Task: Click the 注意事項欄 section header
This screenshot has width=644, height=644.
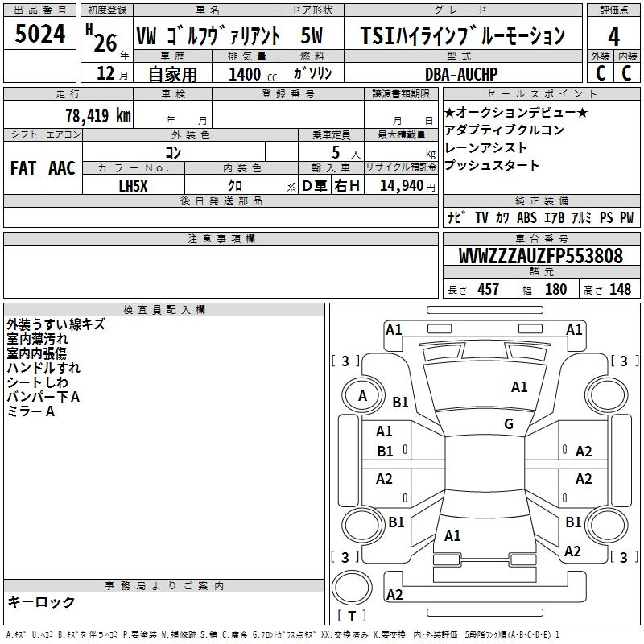Action: pyautogui.click(x=221, y=238)
